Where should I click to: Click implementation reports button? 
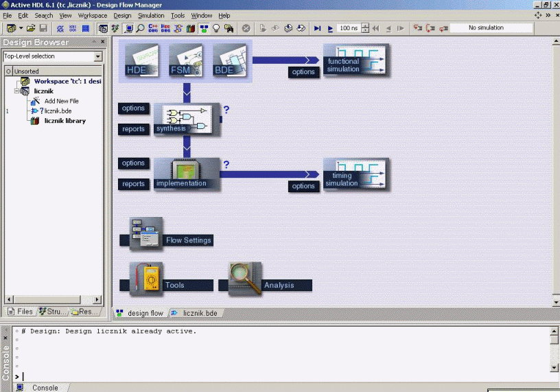click(133, 184)
